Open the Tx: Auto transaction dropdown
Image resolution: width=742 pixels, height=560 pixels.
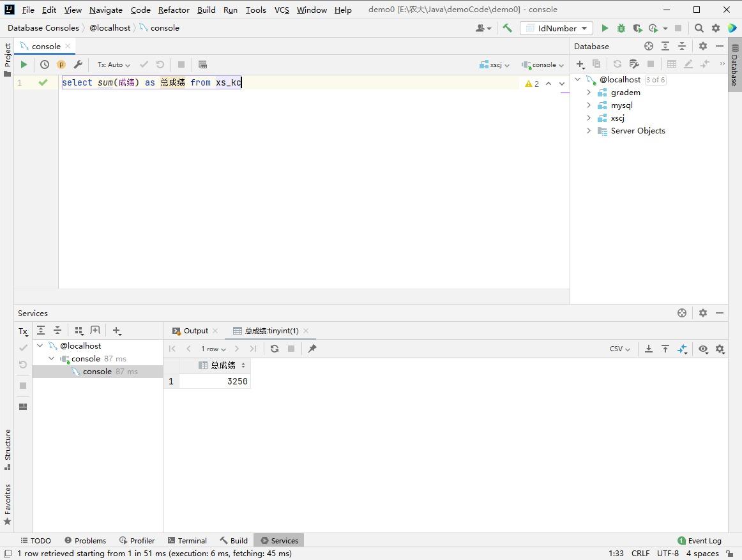pyautogui.click(x=114, y=64)
